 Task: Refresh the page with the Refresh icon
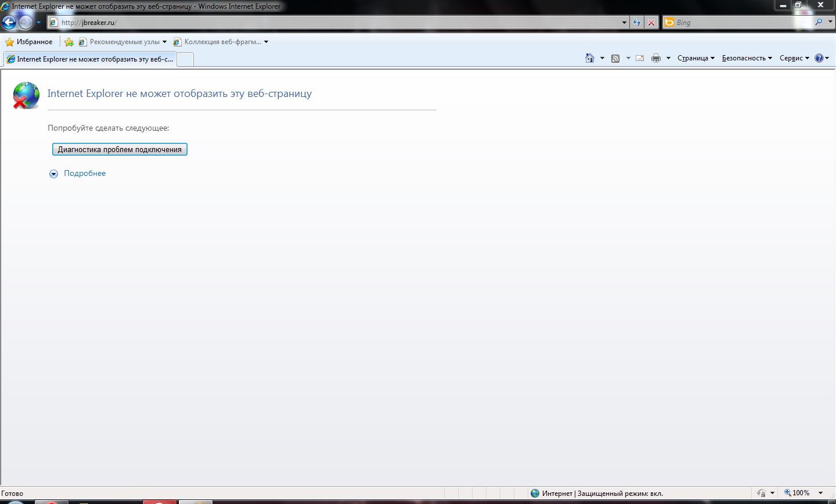pos(637,23)
